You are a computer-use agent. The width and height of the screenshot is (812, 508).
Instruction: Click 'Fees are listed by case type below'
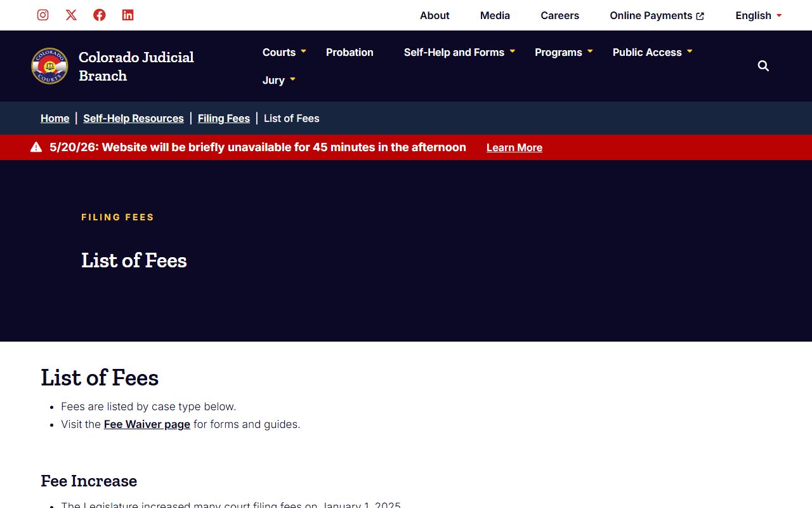tap(148, 406)
